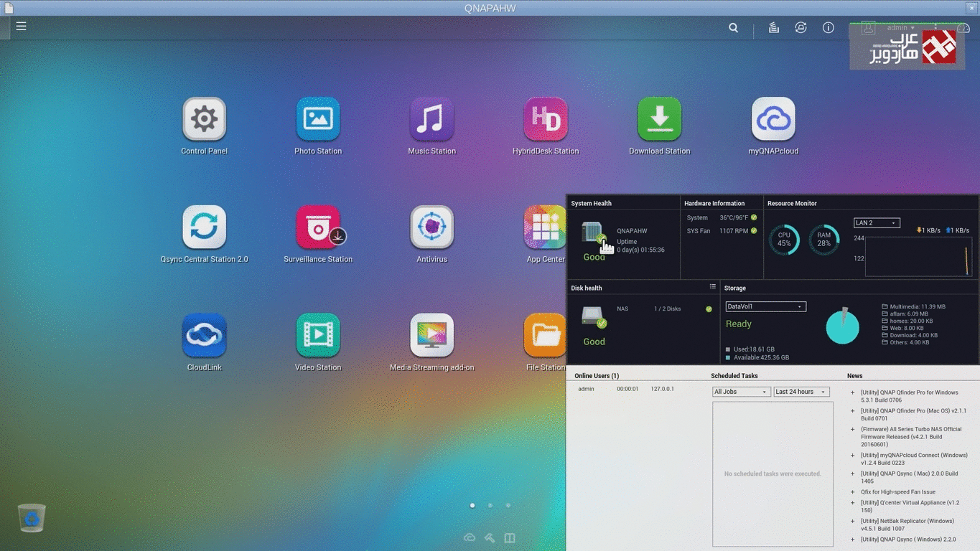Open App Center

(x=545, y=227)
